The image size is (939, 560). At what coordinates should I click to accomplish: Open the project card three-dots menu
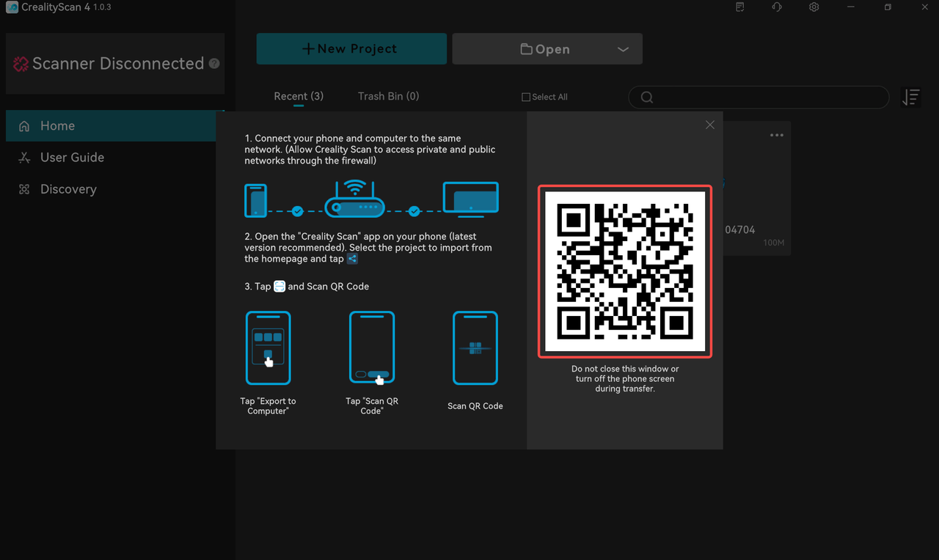777,136
